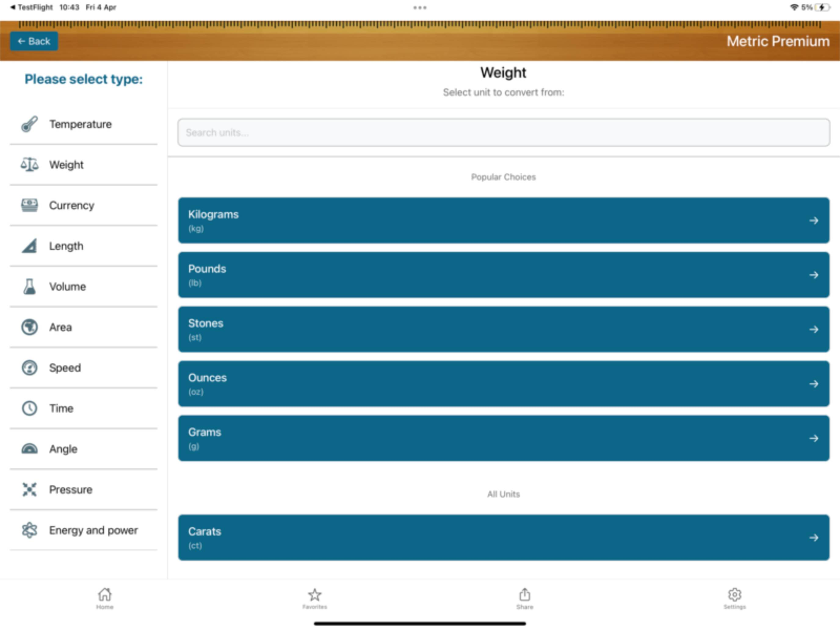Click the Speed gauge icon
The width and height of the screenshot is (840, 630).
[29, 368]
